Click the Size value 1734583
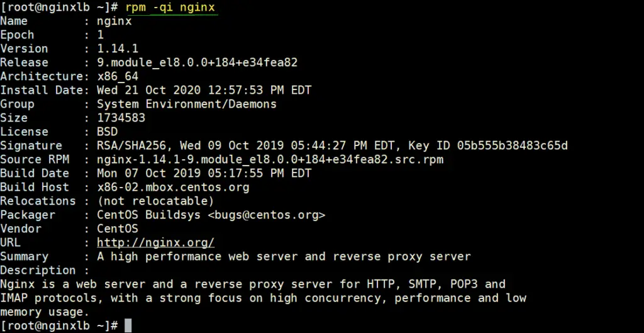644x333 pixels. (x=121, y=118)
